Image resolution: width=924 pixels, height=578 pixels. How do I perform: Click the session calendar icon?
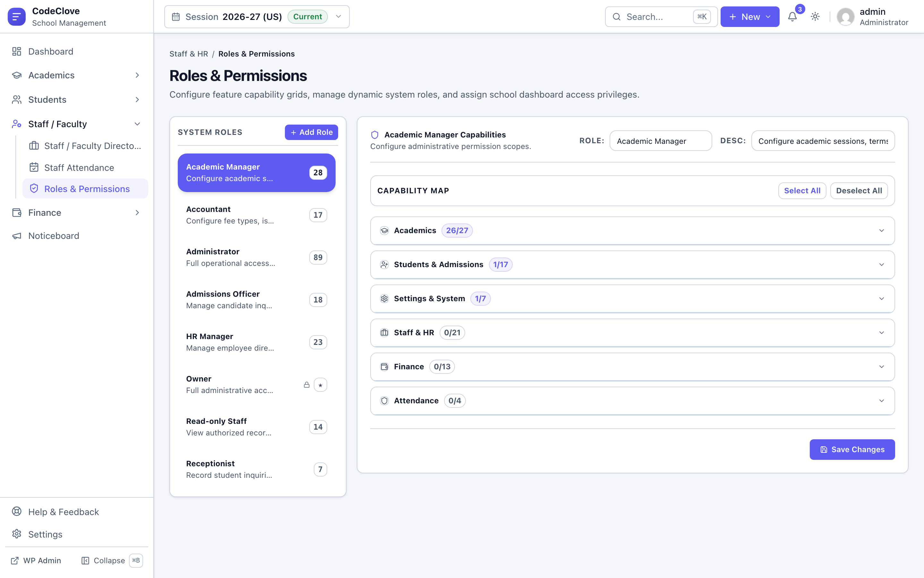pos(175,17)
